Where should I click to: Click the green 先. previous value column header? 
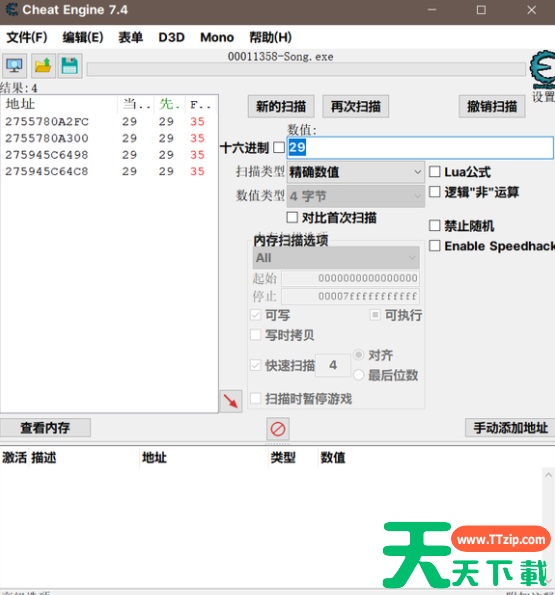pos(170,104)
